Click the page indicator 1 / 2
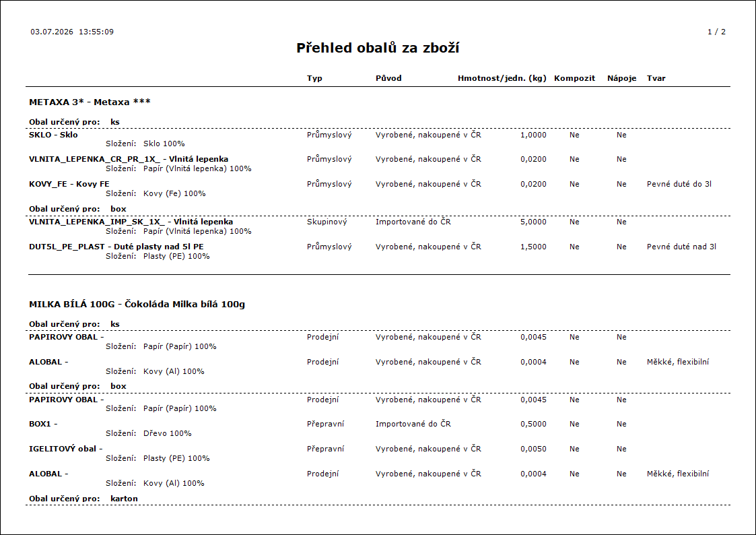The height and width of the screenshot is (535, 756). (716, 32)
